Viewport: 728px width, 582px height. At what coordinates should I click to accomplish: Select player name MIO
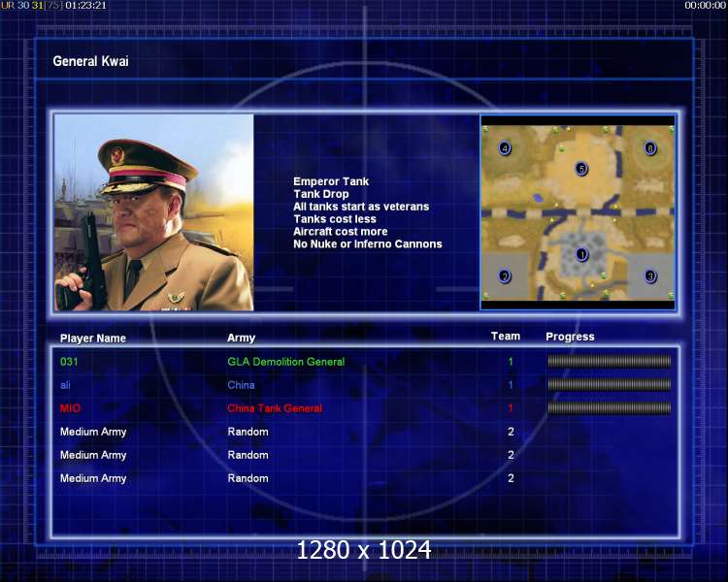[x=70, y=408]
